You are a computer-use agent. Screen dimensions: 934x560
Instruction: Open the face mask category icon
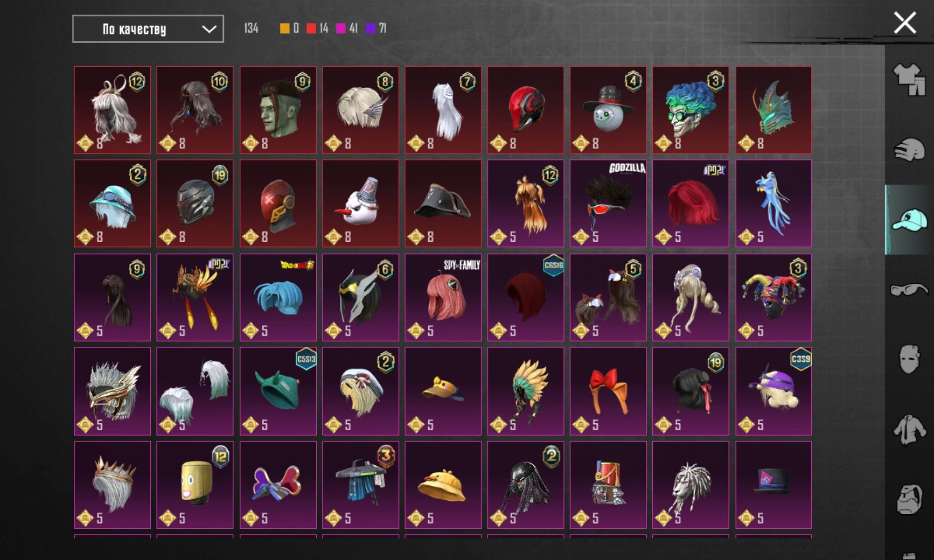[909, 359]
